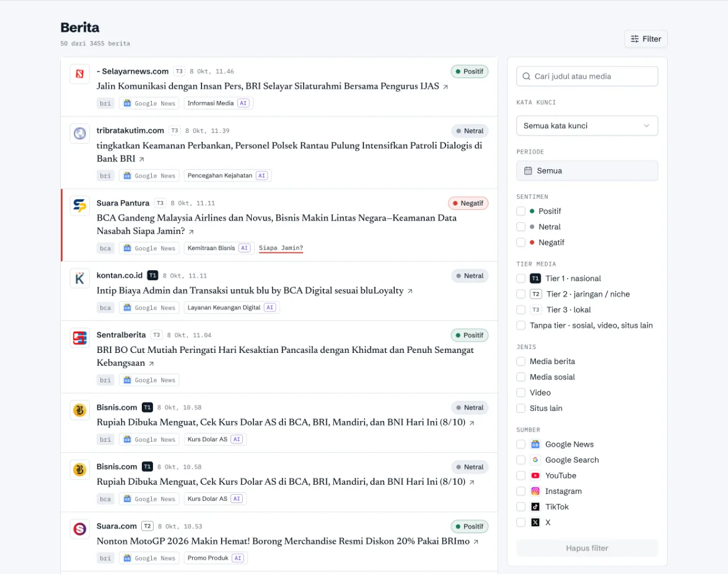This screenshot has width=728, height=574.
Task: Click the search magnifier icon
Action: pos(526,76)
